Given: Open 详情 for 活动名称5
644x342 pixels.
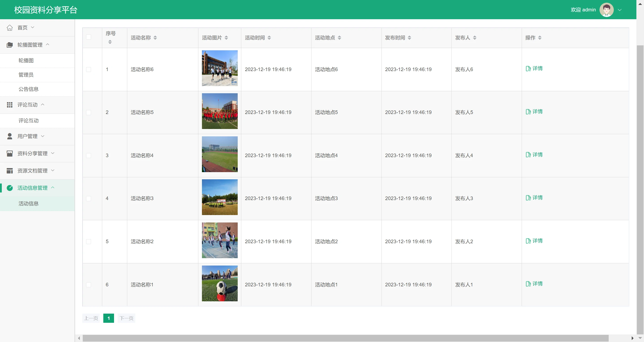Looking at the screenshot, I should [x=534, y=112].
